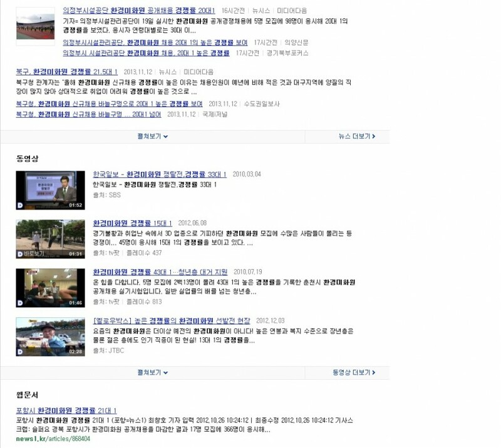
Task: Play the 바로보기 video thumbnail lasting 01:31
Action: (51, 239)
